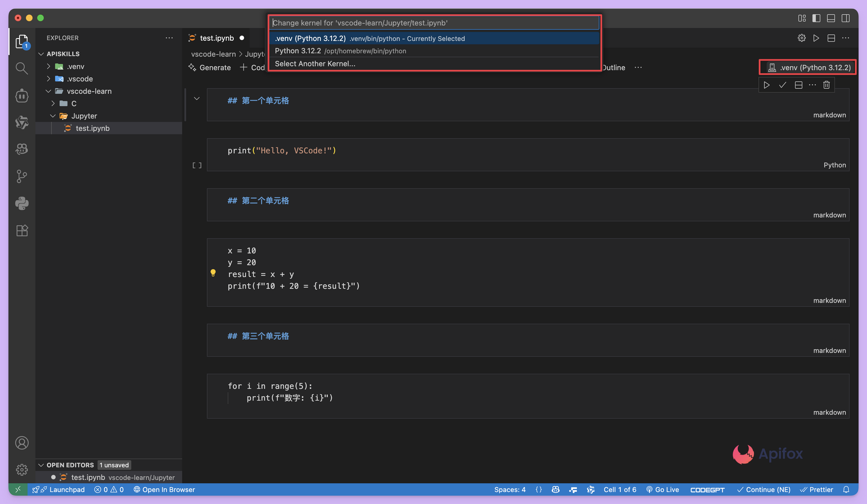
Task: Open Extensions view in activity bar
Action: 22,231
